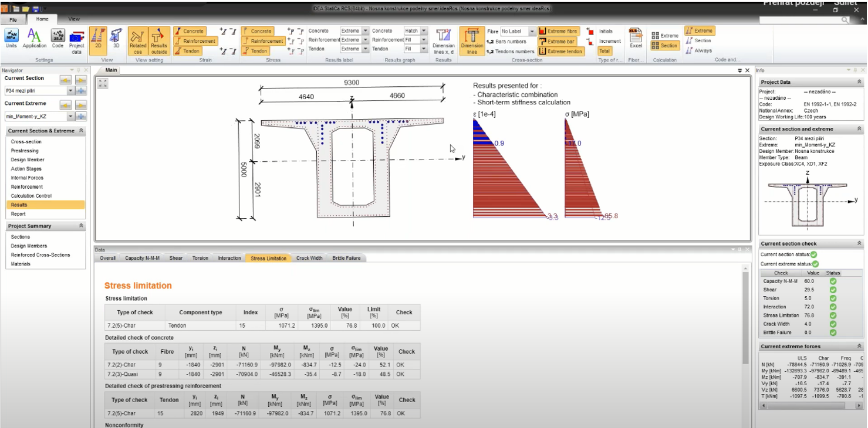This screenshot has width=868, height=428.
Task: Select Report in the navigator
Action: [x=18, y=214]
